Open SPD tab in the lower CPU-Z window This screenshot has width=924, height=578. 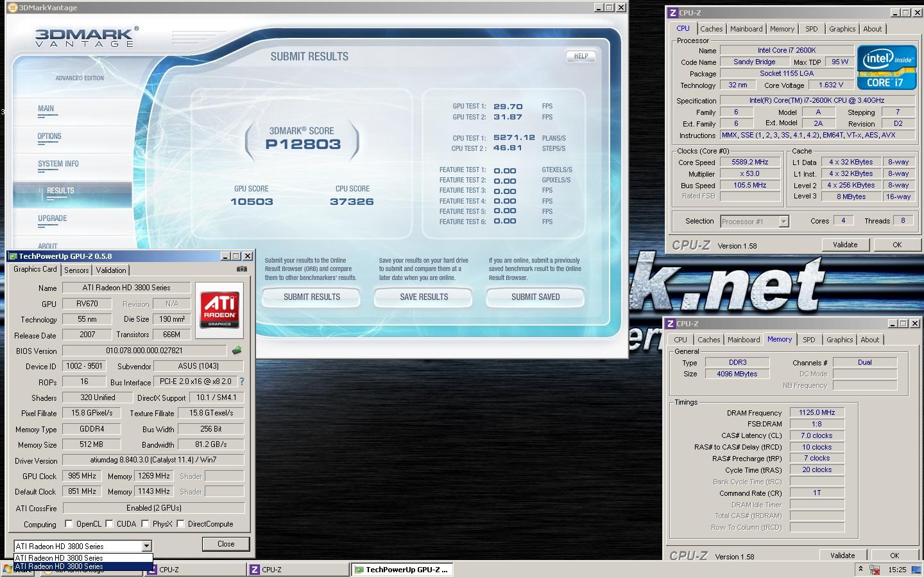coord(809,340)
